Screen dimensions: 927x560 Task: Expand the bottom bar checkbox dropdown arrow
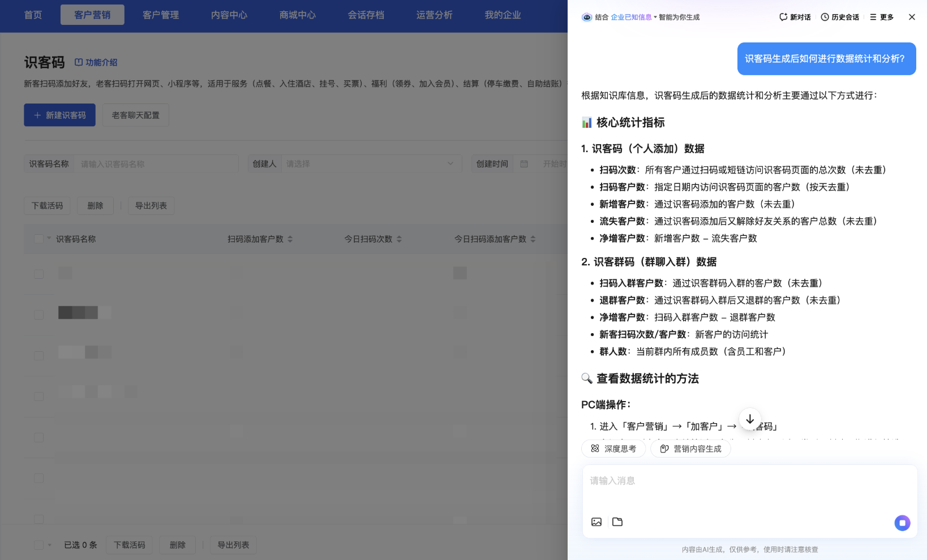click(x=50, y=545)
